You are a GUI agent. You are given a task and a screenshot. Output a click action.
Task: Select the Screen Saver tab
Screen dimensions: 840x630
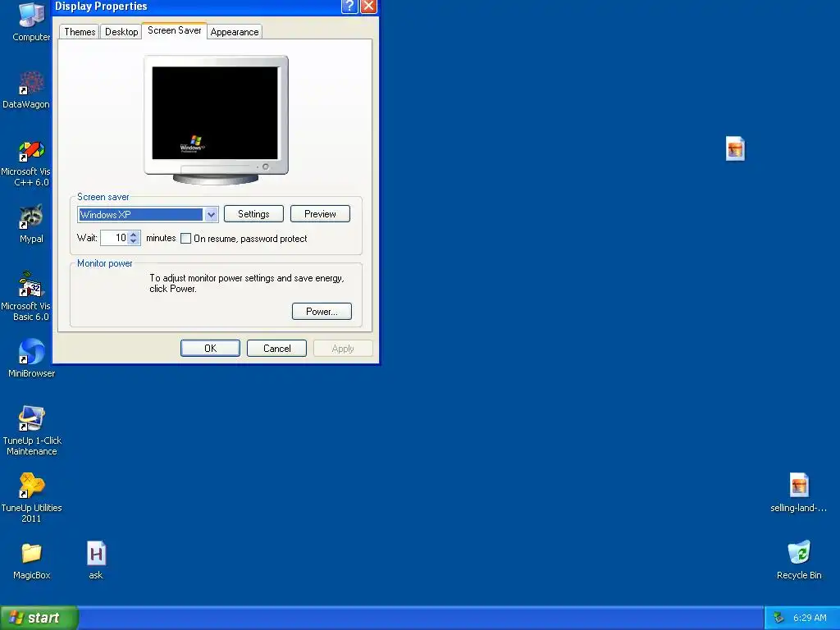point(174,30)
